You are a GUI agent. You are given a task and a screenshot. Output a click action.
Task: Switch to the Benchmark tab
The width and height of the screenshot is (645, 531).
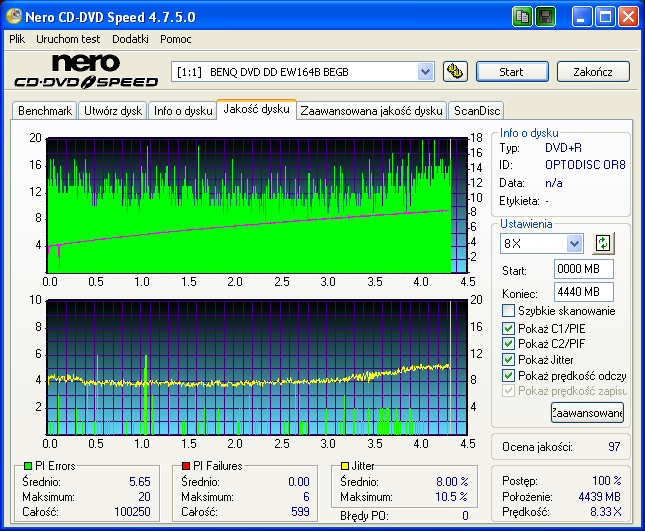pyautogui.click(x=45, y=111)
